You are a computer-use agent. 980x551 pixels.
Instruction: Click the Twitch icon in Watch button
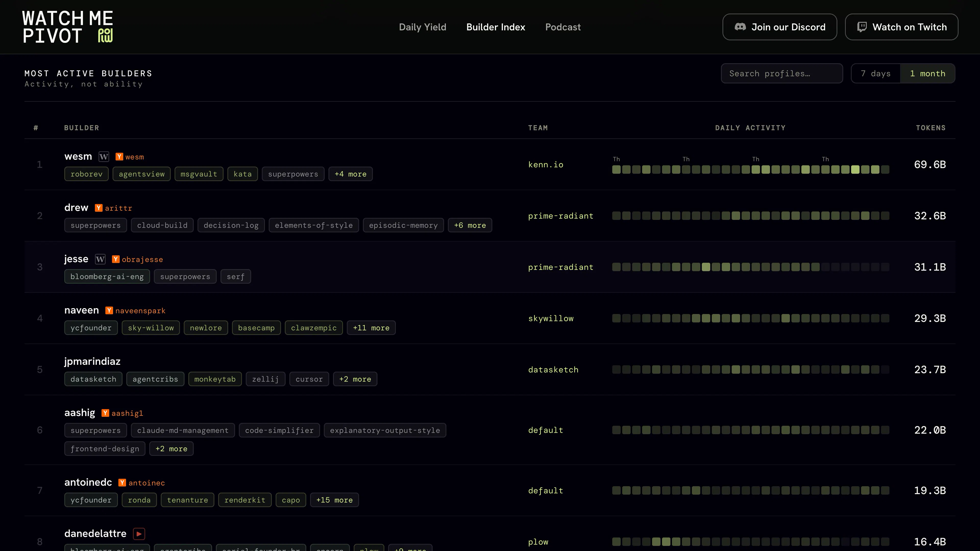click(862, 27)
